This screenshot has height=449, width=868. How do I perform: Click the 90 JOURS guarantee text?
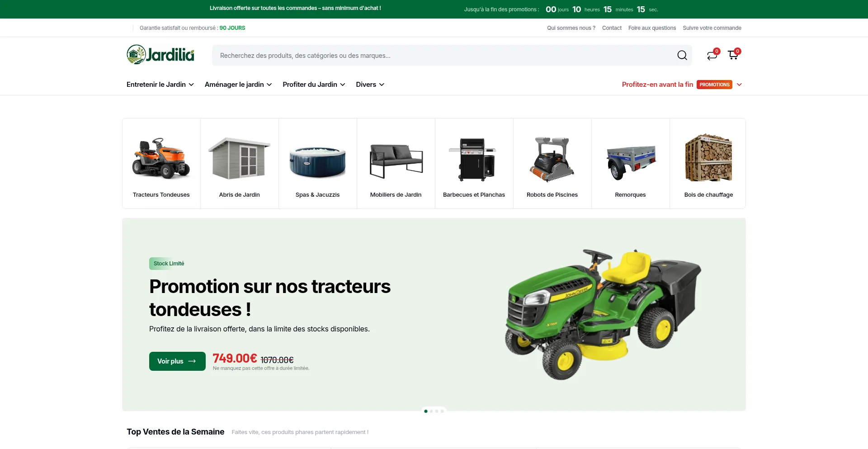[x=232, y=28]
